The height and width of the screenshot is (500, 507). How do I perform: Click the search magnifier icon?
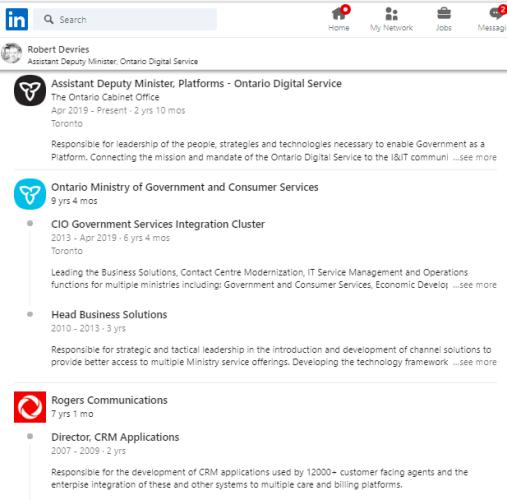(49, 19)
